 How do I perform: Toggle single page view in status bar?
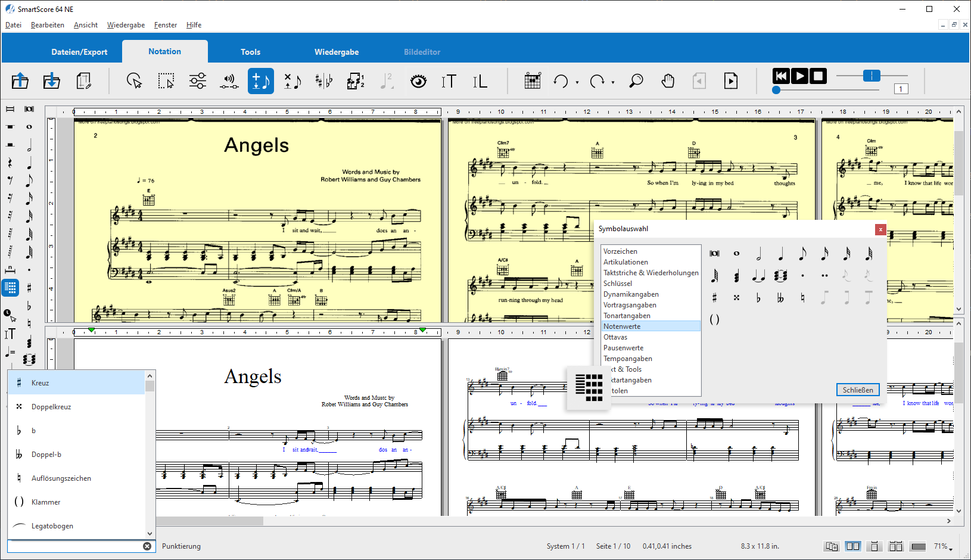pyautogui.click(x=874, y=546)
